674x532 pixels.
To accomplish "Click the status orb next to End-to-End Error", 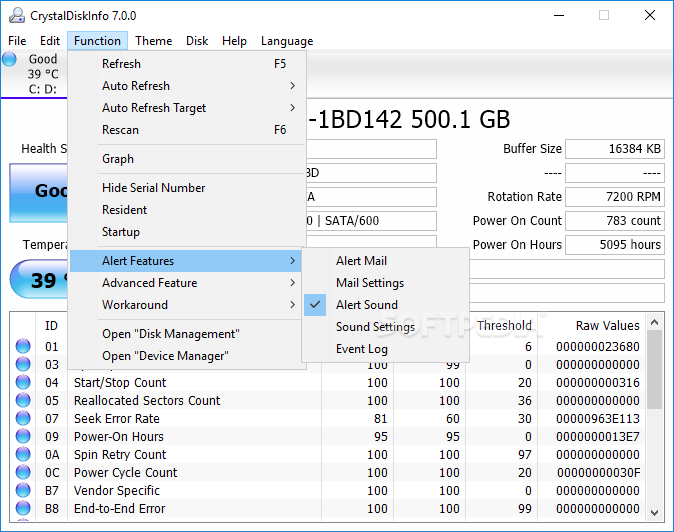I will [x=23, y=509].
